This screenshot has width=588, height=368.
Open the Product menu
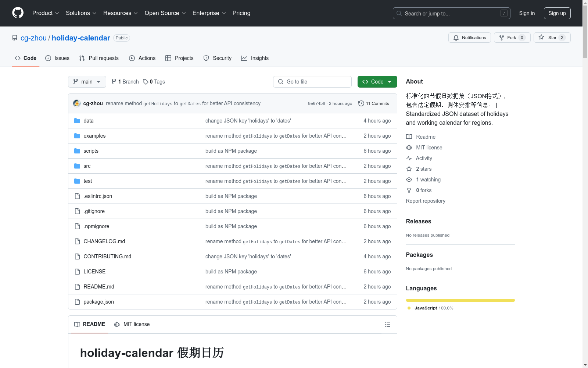(x=46, y=13)
